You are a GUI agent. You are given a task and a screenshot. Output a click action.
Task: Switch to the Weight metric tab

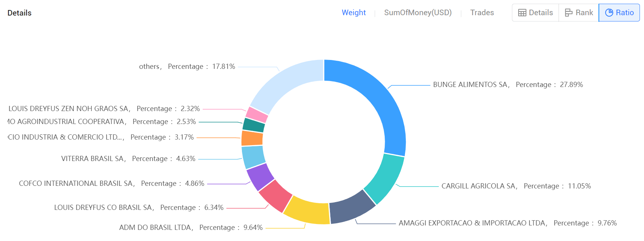[354, 13]
